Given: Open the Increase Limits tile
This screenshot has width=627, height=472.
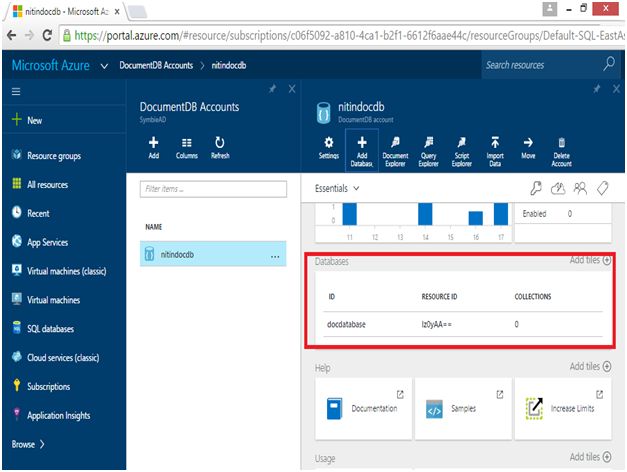Looking at the screenshot, I should pos(563,408).
